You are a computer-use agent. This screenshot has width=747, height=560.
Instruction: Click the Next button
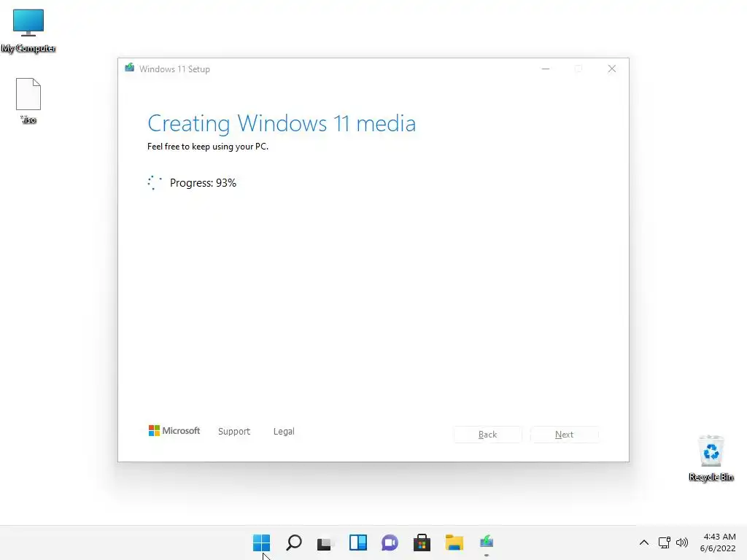pyautogui.click(x=565, y=435)
